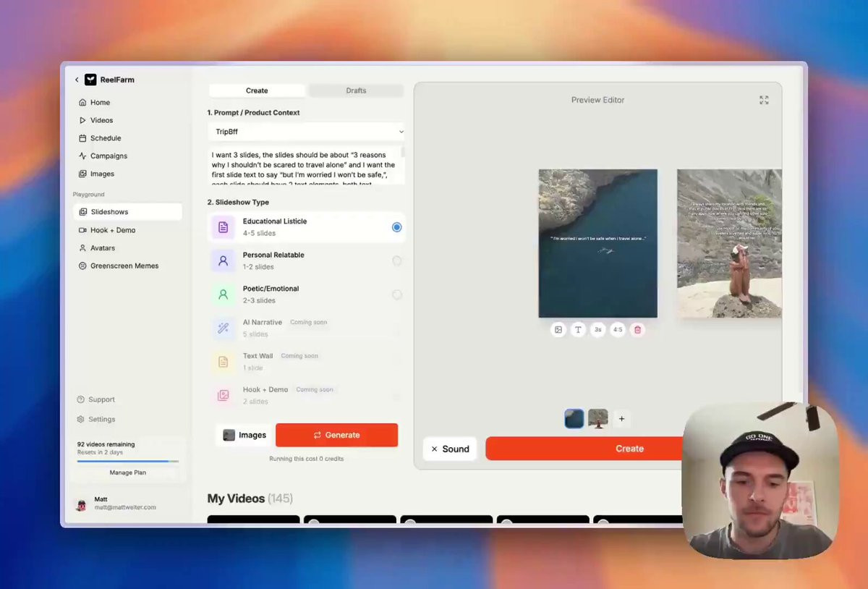
Task: Click the videos remaining progress bar
Action: coord(128,461)
